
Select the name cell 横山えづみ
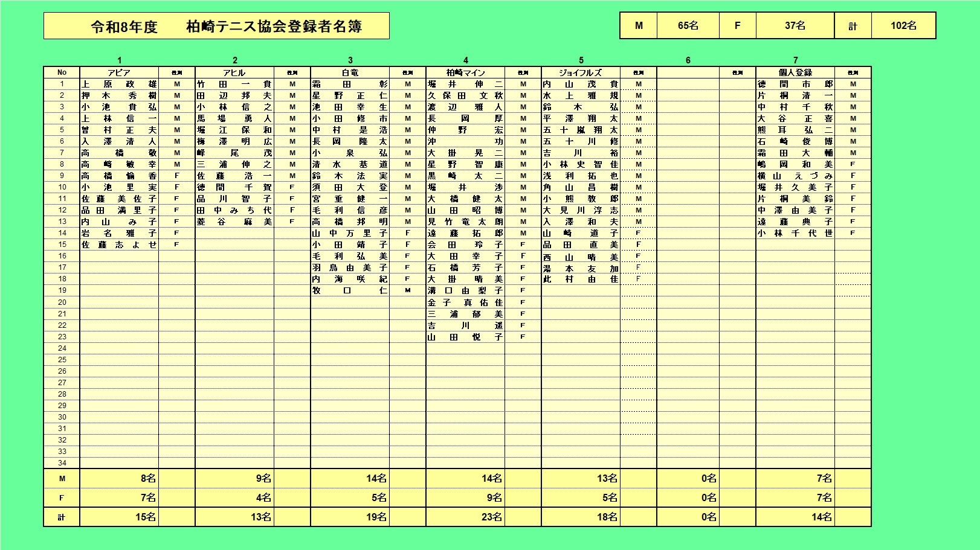[x=795, y=176]
